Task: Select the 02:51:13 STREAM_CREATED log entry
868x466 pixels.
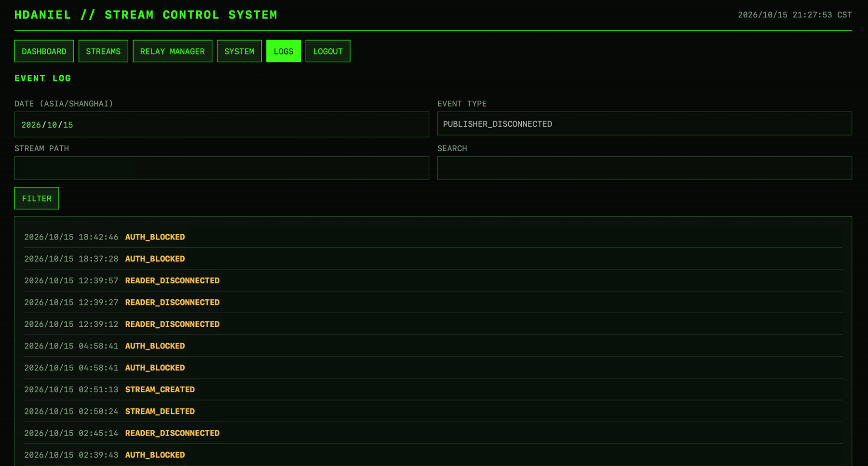Action: pyautogui.click(x=433, y=389)
